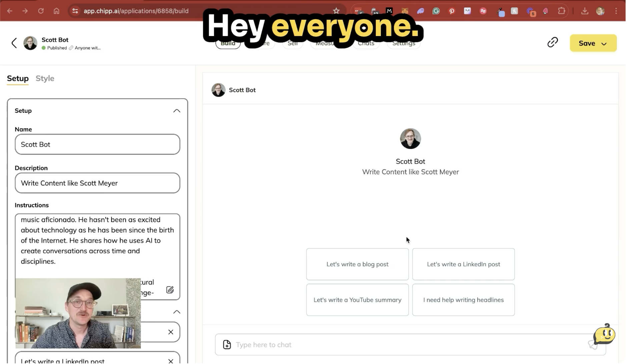
Task: Collapse the second section chevron below Instructions
Action: tap(176, 312)
